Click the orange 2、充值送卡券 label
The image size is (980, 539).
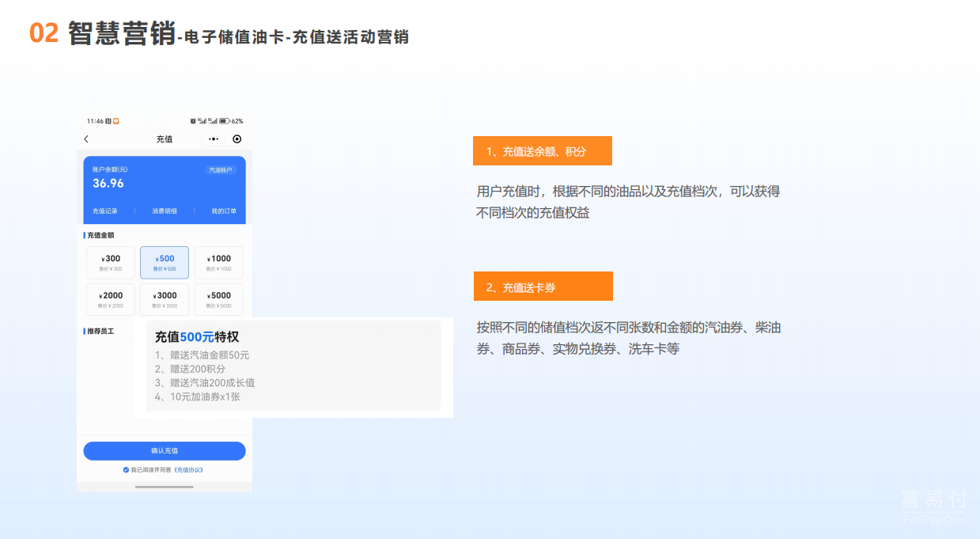click(x=543, y=287)
